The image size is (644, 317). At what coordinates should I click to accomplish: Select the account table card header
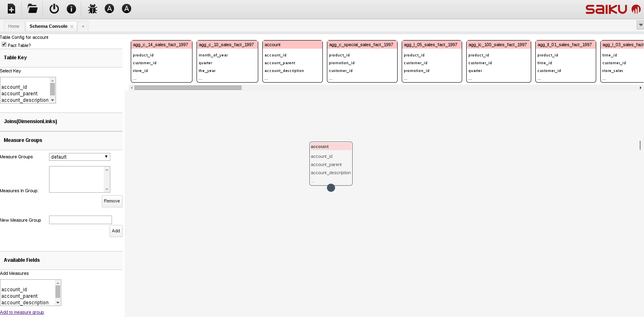293,45
